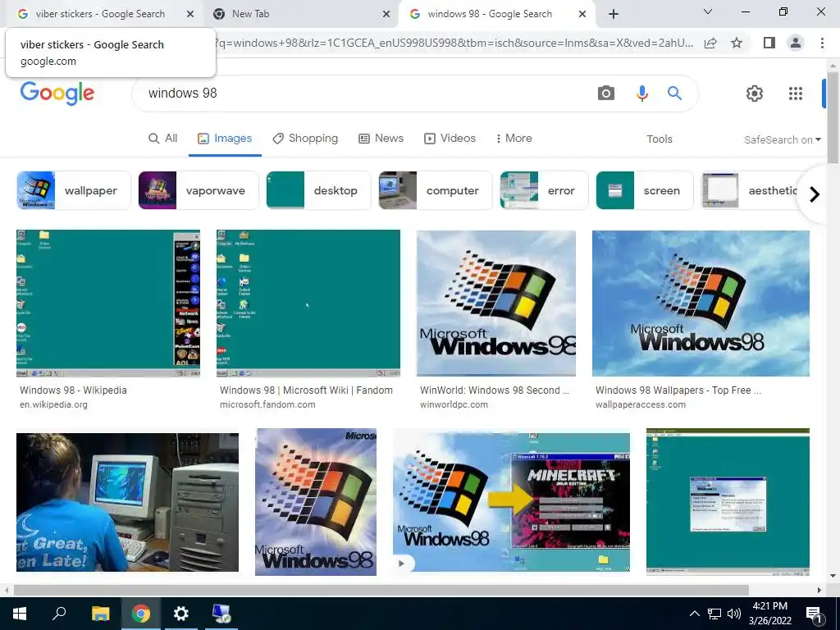
Task: Filter images by wallpaper chip
Action: click(x=73, y=190)
